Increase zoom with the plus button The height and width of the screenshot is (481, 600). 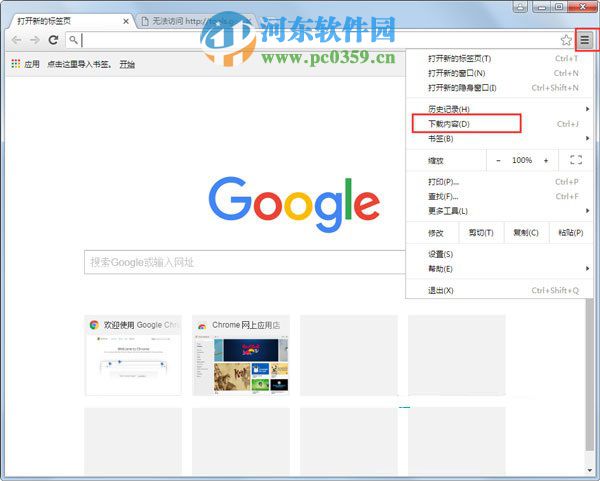tap(546, 160)
